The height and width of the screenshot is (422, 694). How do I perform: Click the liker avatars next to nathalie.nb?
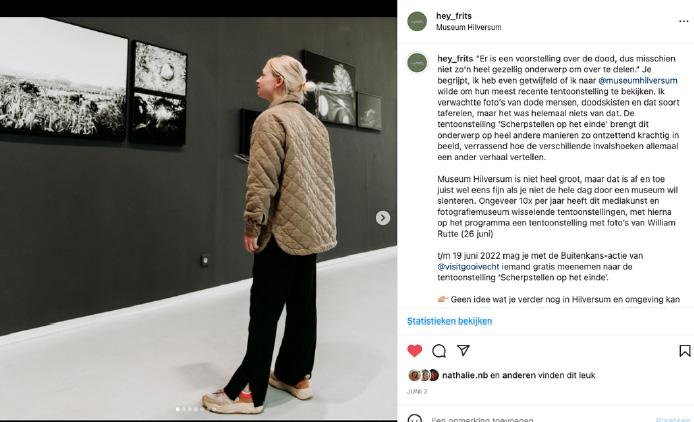point(424,375)
